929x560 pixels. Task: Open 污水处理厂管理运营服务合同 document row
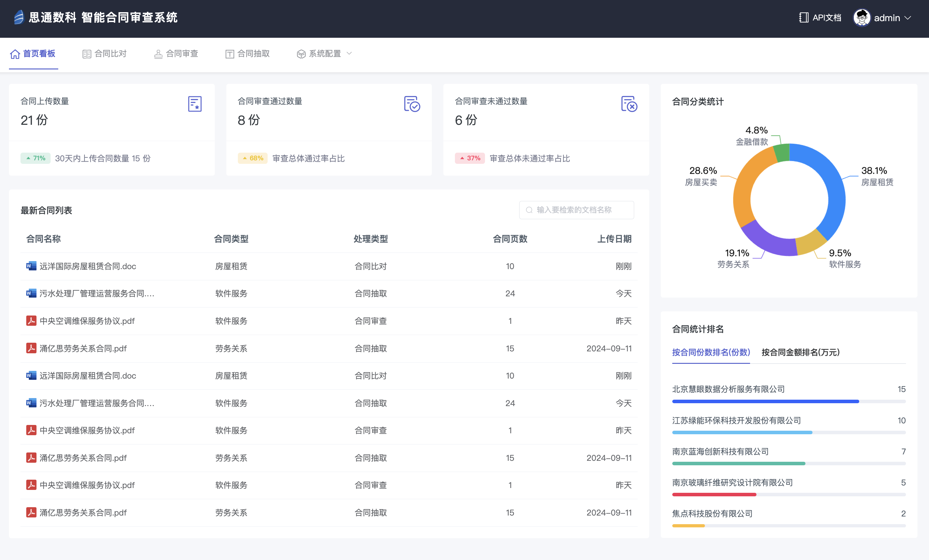tap(97, 293)
